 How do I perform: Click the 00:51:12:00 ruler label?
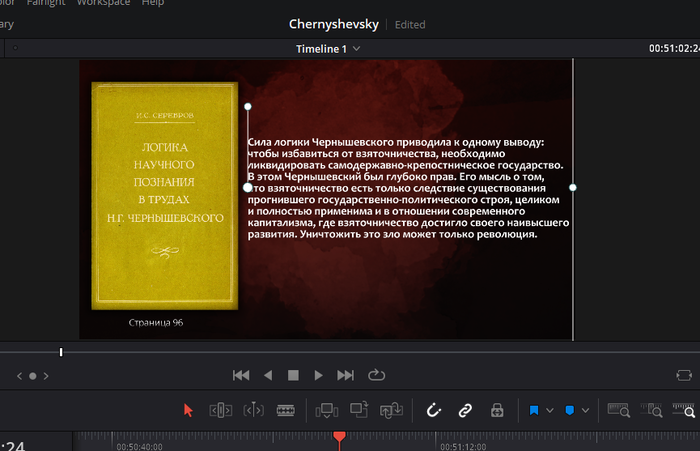[463, 447]
